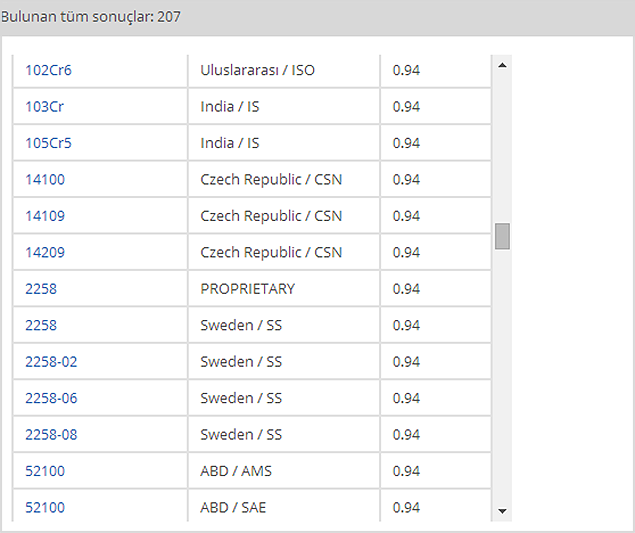Open the 14109 material link
Screen dimensions: 635x533
pos(45,216)
